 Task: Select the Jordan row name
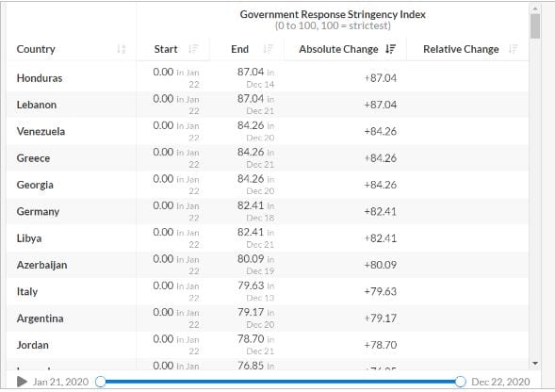tap(33, 345)
